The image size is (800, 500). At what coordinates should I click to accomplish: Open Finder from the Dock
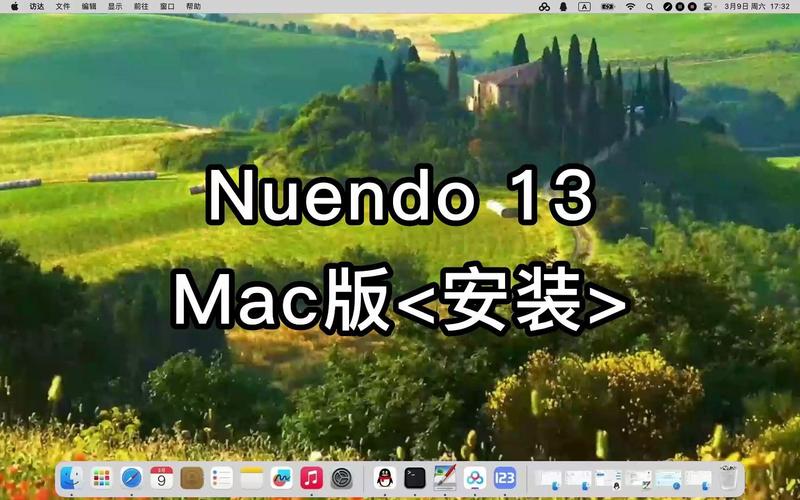(71, 478)
